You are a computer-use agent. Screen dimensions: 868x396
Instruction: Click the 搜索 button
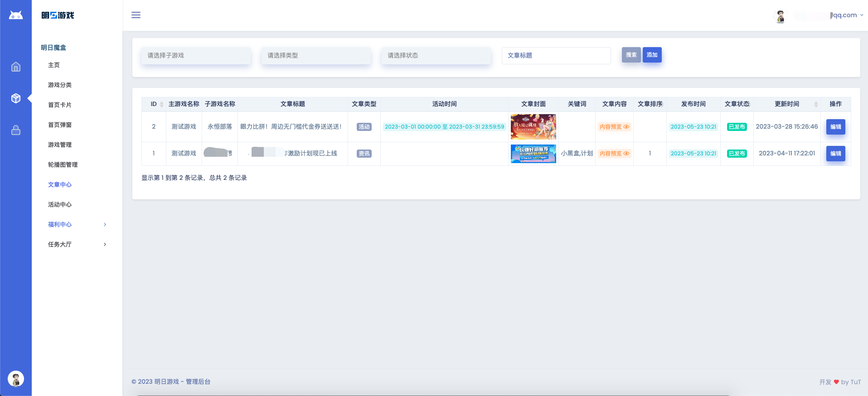pyautogui.click(x=631, y=55)
